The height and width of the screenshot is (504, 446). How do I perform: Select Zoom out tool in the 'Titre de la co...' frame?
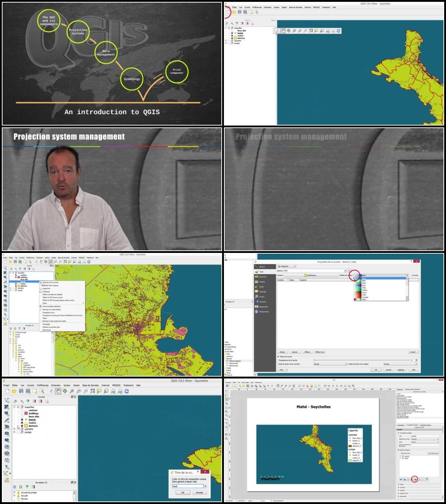pos(79,391)
